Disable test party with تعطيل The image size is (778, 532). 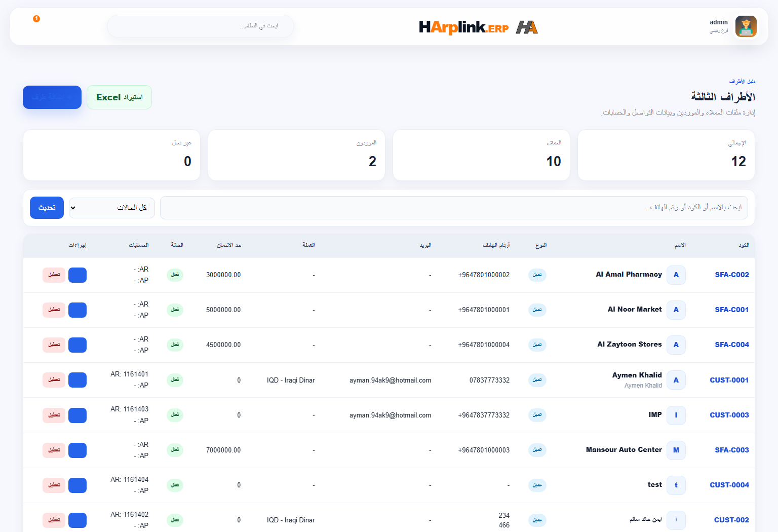(x=54, y=485)
